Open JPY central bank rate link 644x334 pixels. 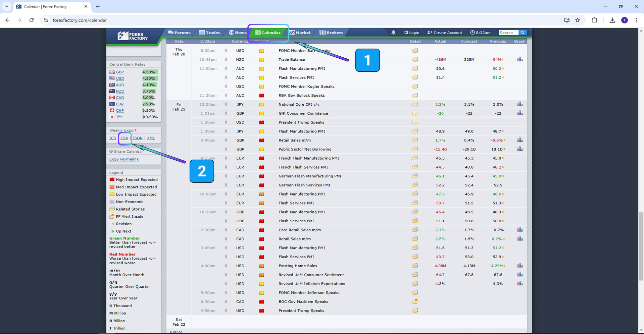click(x=119, y=117)
